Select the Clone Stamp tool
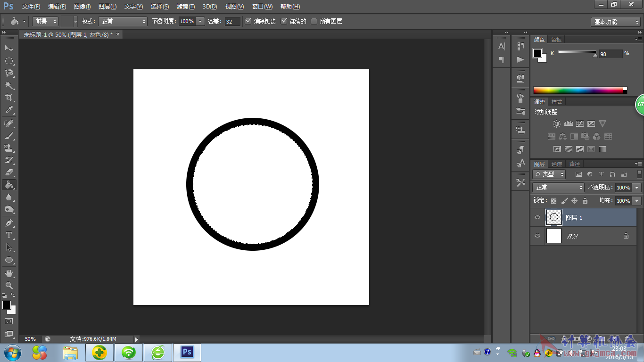The width and height of the screenshot is (644, 362). 9,148
